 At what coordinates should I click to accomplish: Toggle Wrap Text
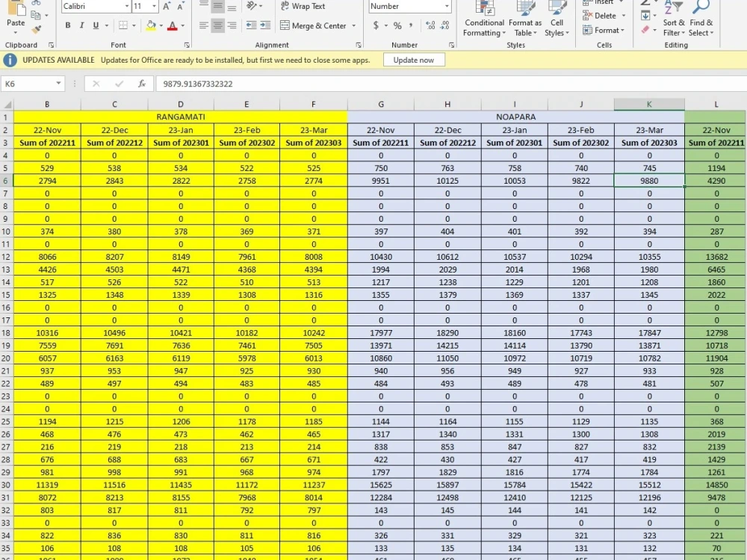303,6
